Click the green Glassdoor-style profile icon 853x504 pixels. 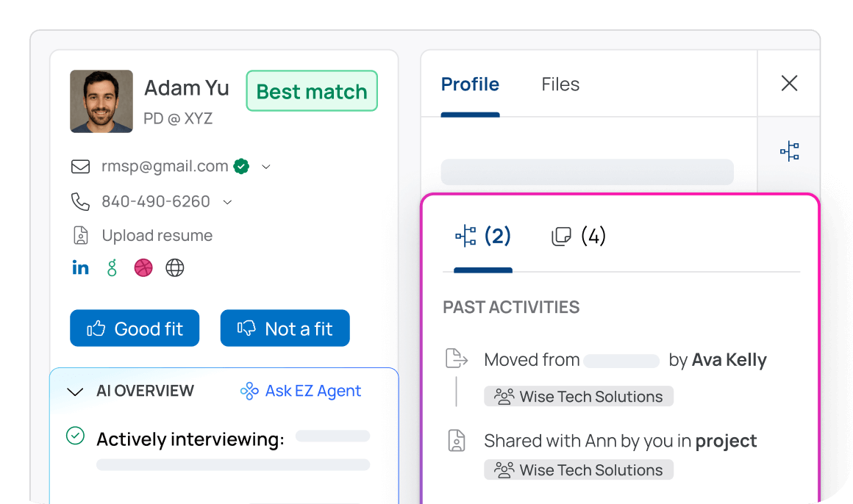(x=112, y=268)
